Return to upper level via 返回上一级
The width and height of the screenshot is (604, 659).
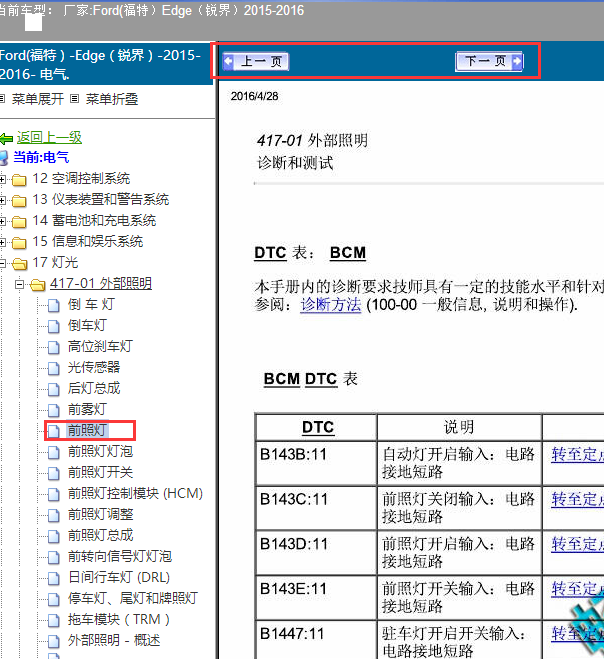pyautogui.click(x=49, y=137)
